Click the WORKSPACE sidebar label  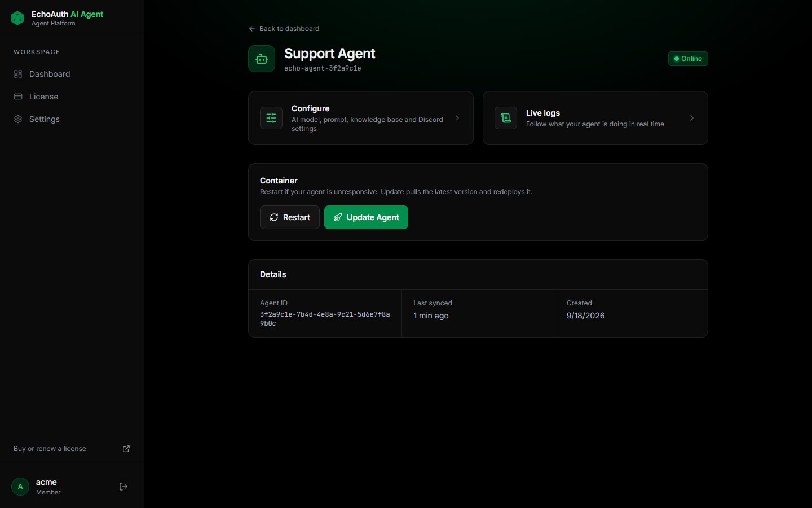tap(37, 52)
